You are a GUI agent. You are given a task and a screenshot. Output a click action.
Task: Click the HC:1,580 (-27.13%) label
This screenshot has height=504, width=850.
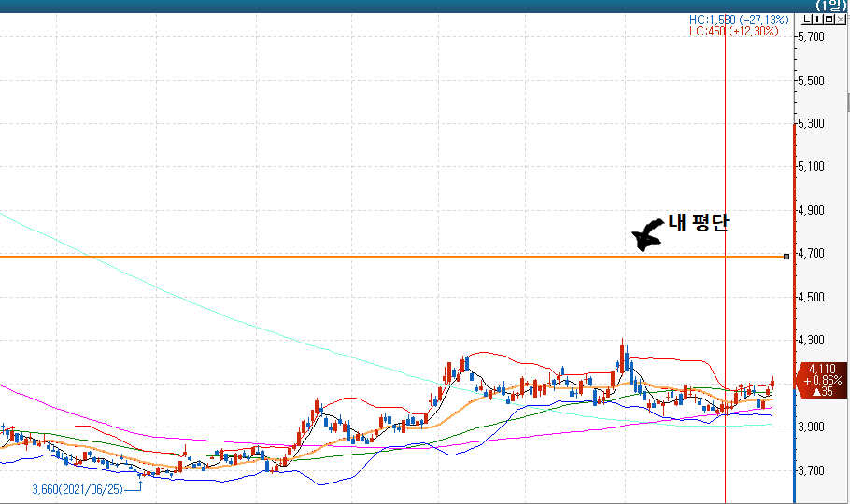(x=738, y=20)
